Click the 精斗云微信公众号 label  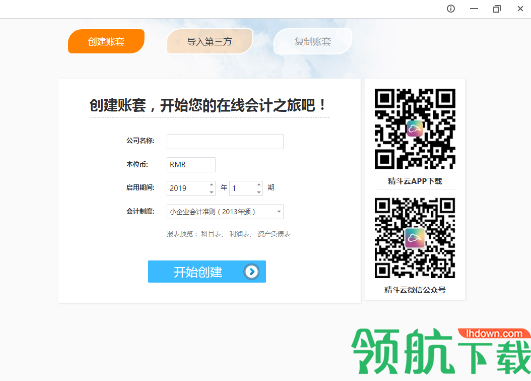[415, 290]
